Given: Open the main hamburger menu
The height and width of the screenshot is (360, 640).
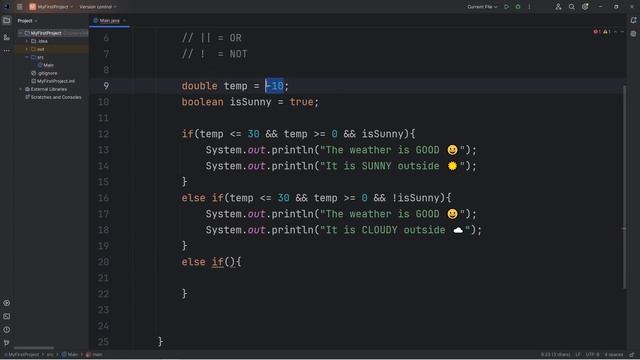Looking at the screenshot, I should (19, 7).
